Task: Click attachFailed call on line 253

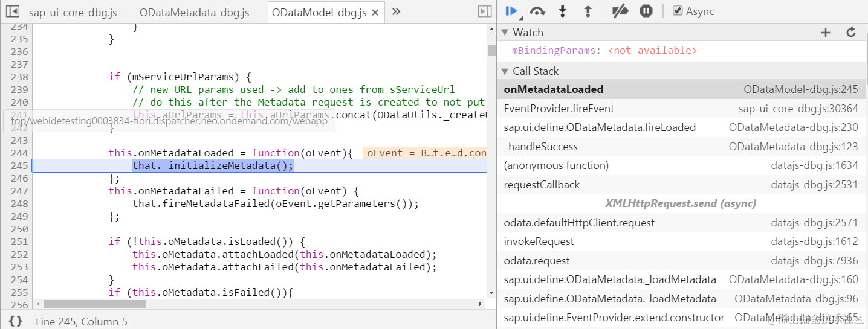Action: pos(284,267)
